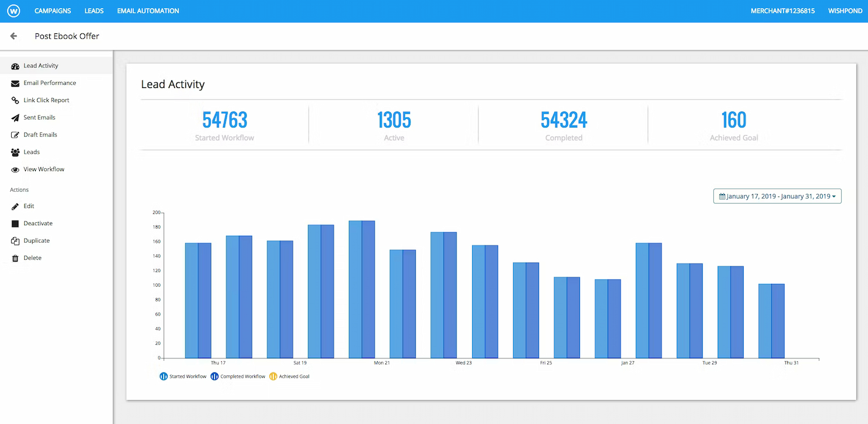Open the date range picker dropdown
The image size is (868, 424).
(x=777, y=196)
